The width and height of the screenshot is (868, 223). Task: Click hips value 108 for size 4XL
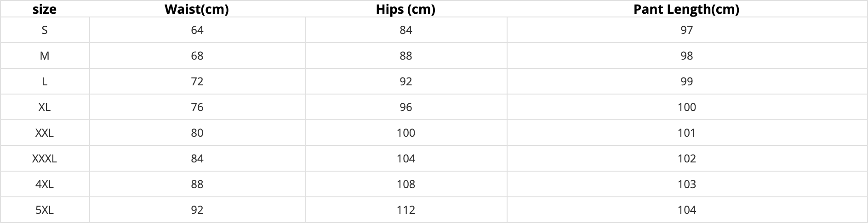[x=406, y=184]
